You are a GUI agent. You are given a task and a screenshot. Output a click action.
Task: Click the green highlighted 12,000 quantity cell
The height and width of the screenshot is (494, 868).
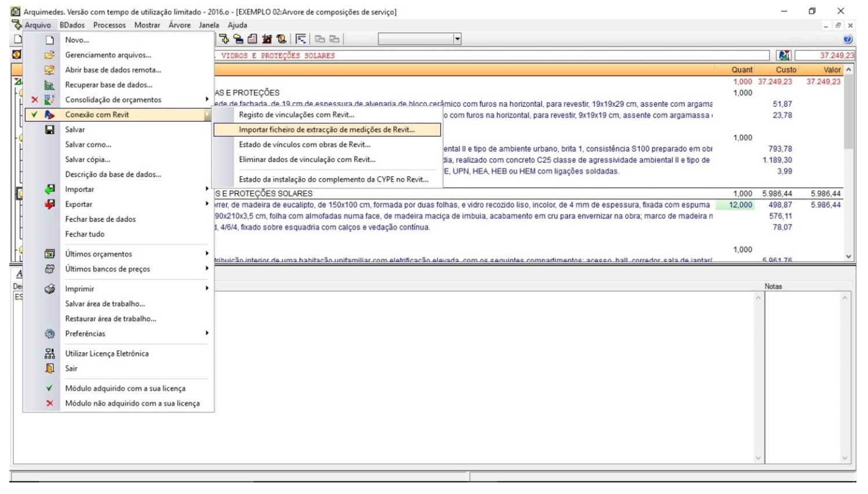point(735,205)
